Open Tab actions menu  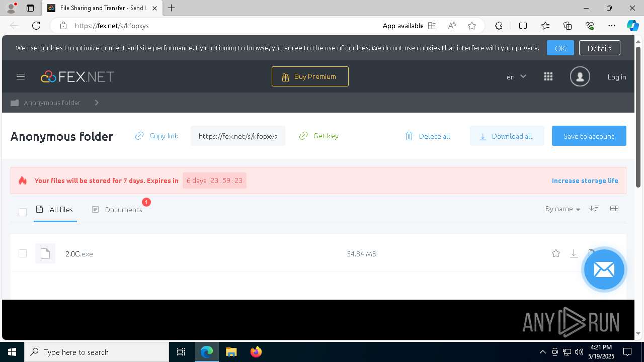[30, 8]
